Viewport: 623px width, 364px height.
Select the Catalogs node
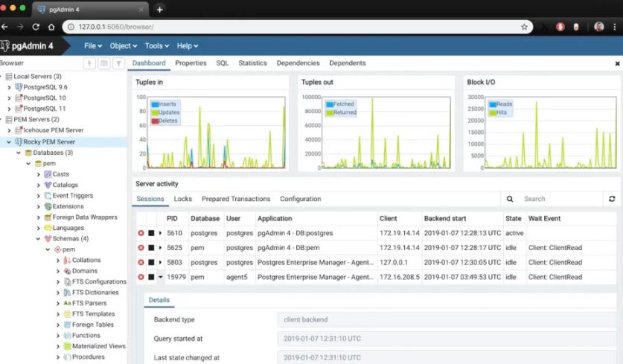point(66,185)
